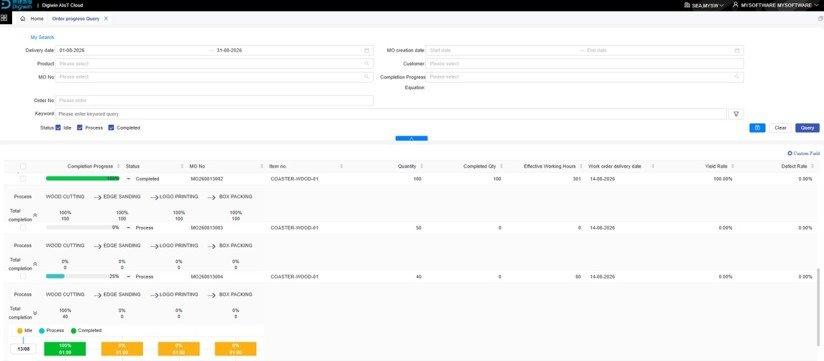Click the Idle yellow legend dot
The height and width of the screenshot is (361, 824).
coord(20,331)
